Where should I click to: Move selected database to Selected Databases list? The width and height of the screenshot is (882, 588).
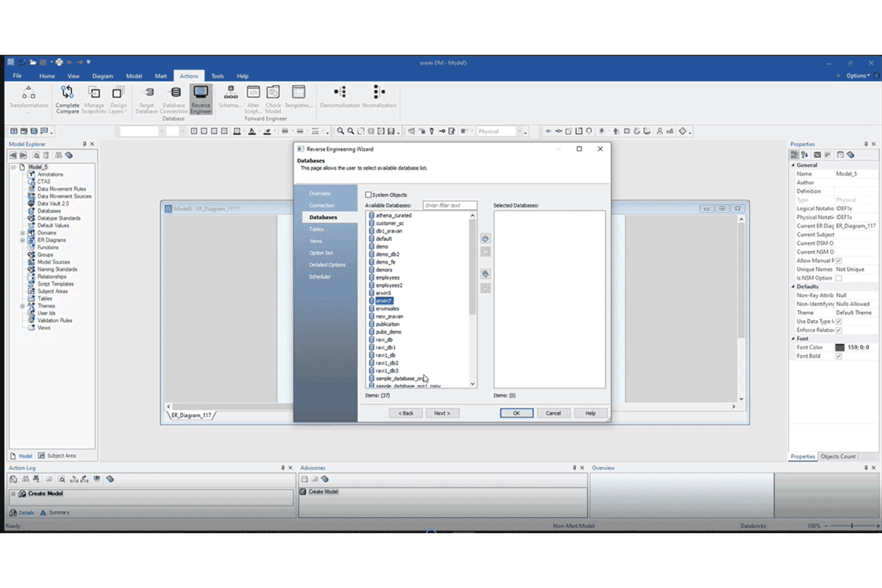coord(486,239)
